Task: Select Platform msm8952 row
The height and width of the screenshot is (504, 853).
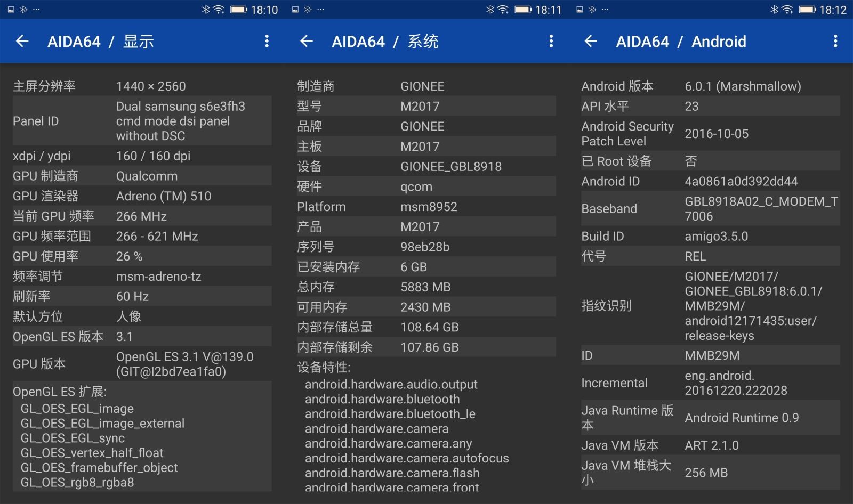Action: pyautogui.click(x=426, y=207)
